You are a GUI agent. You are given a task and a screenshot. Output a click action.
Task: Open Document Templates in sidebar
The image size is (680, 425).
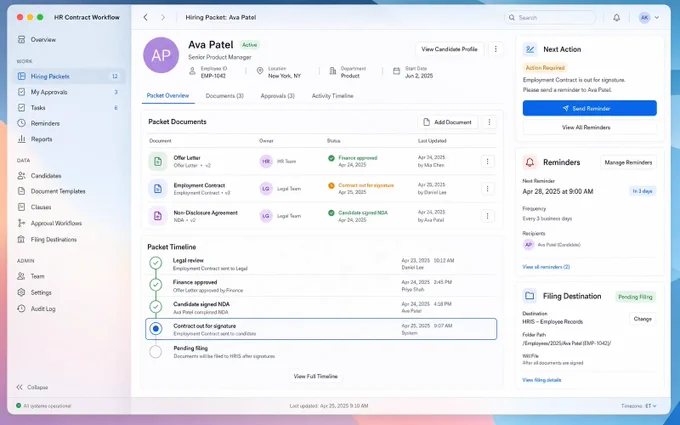58,191
